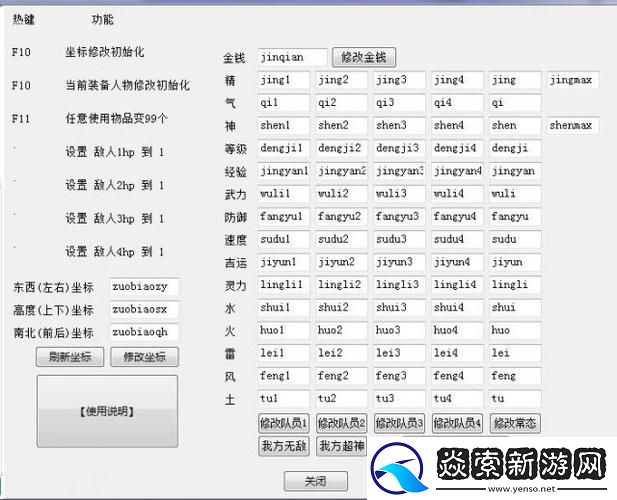617x500 pixels.
Task: Click the shui2 input field
Action: (x=341, y=308)
